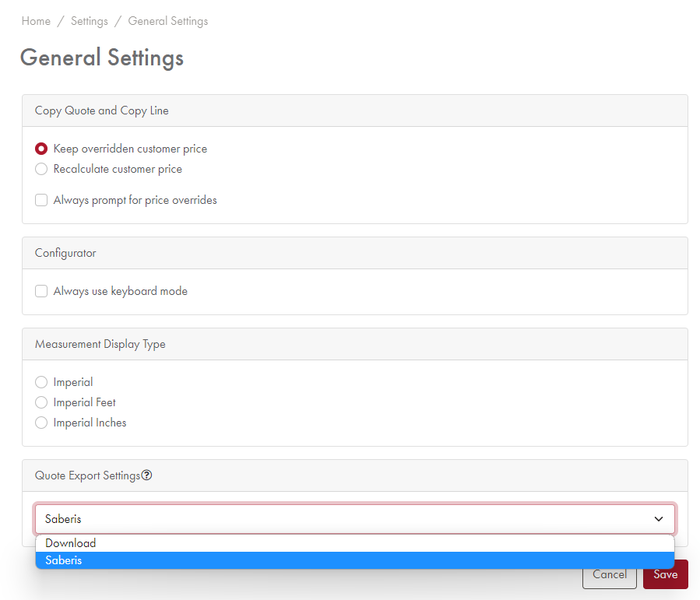The height and width of the screenshot is (600, 700).
Task: Click the Configurator section header
Action: [x=65, y=253]
